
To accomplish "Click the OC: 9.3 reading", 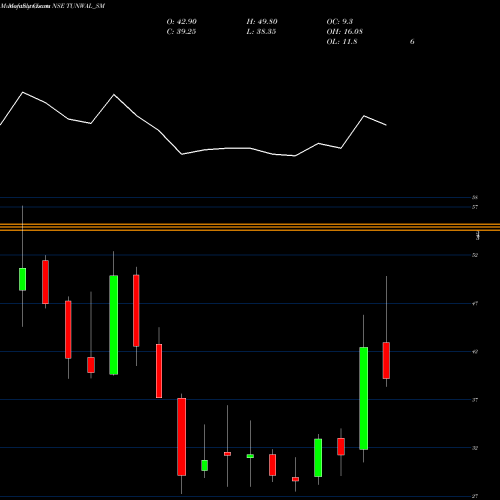I will point(340,22).
